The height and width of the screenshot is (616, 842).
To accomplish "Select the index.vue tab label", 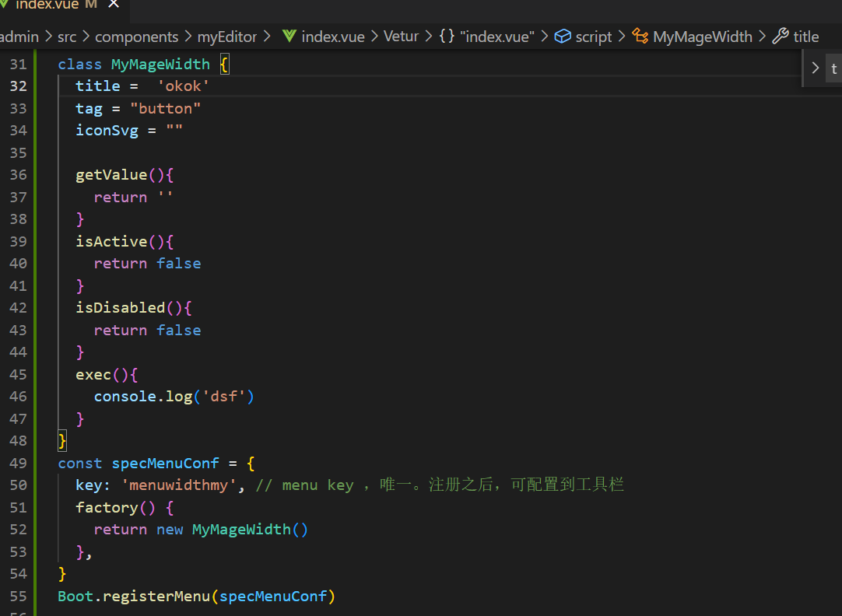I will click(x=47, y=5).
